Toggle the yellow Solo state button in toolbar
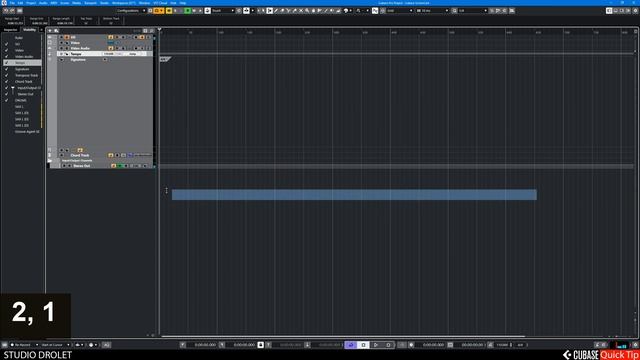 169,11
